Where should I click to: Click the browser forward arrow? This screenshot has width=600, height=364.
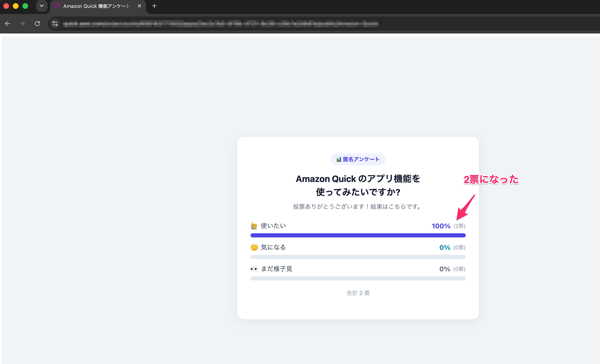click(22, 23)
